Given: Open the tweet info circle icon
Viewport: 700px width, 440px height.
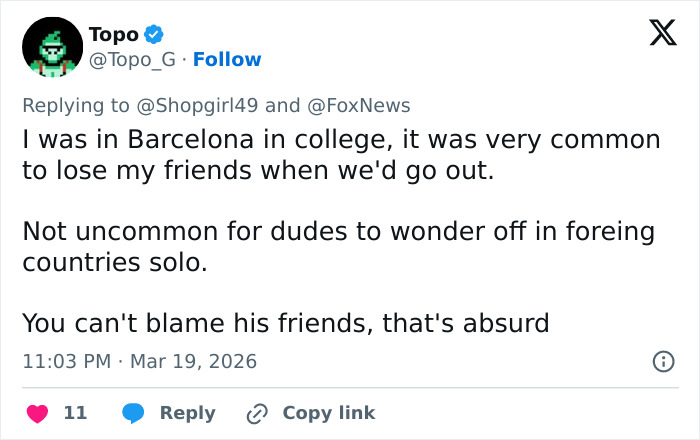Looking at the screenshot, I should (x=662, y=362).
